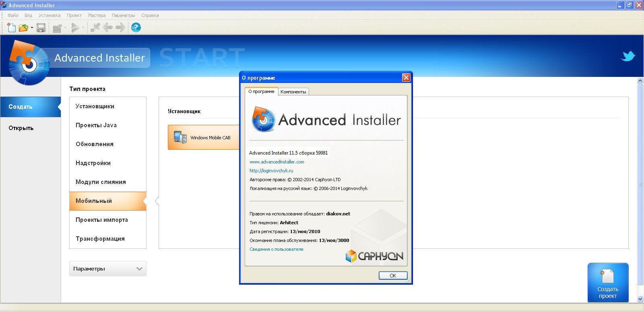Image resolution: width=644 pixels, height=312 pixels.
Task: Select the Создать sidebar item
Action: coord(30,107)
